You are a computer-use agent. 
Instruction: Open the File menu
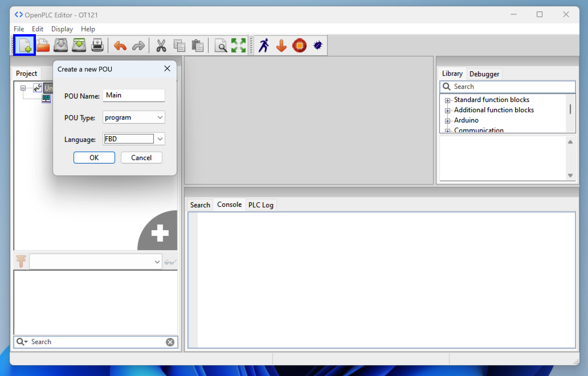(19, 29)
